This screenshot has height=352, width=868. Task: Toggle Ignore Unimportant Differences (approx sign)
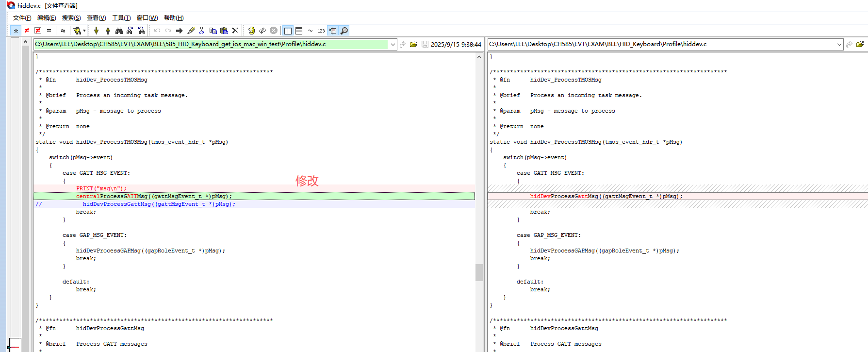click(63, 31)
